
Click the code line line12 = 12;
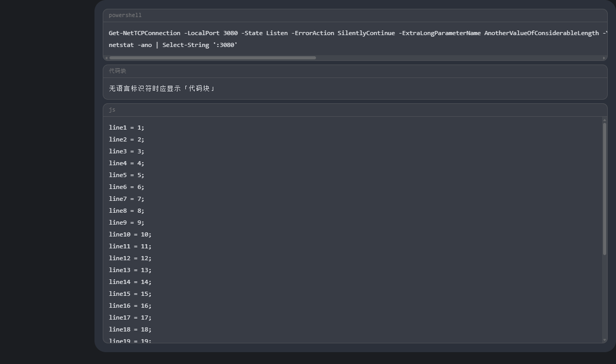(130, 258)
